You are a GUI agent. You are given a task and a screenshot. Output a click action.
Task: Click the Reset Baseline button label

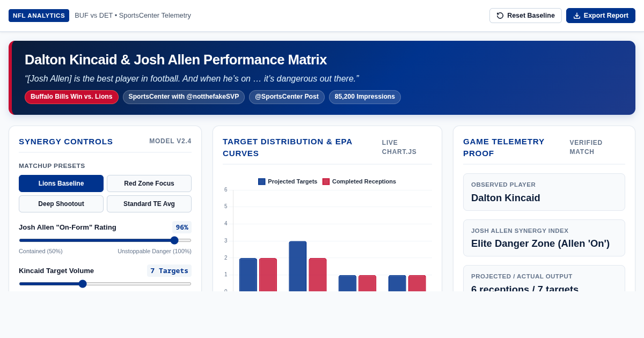point(531,16)
